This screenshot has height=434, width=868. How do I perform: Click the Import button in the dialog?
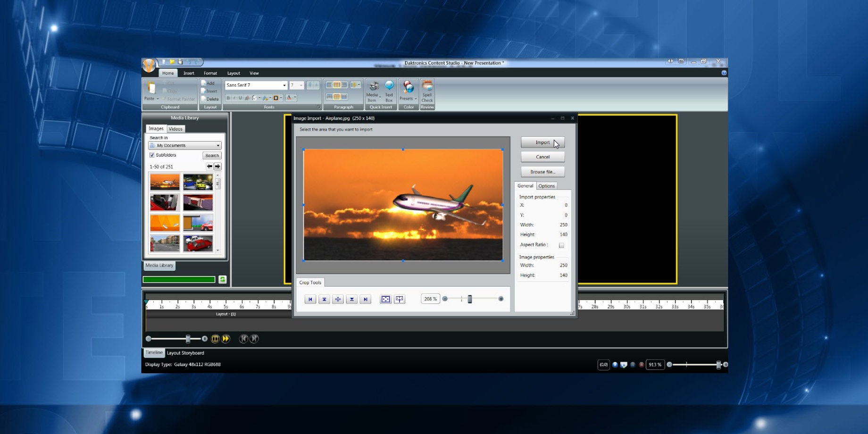[542, 142]
